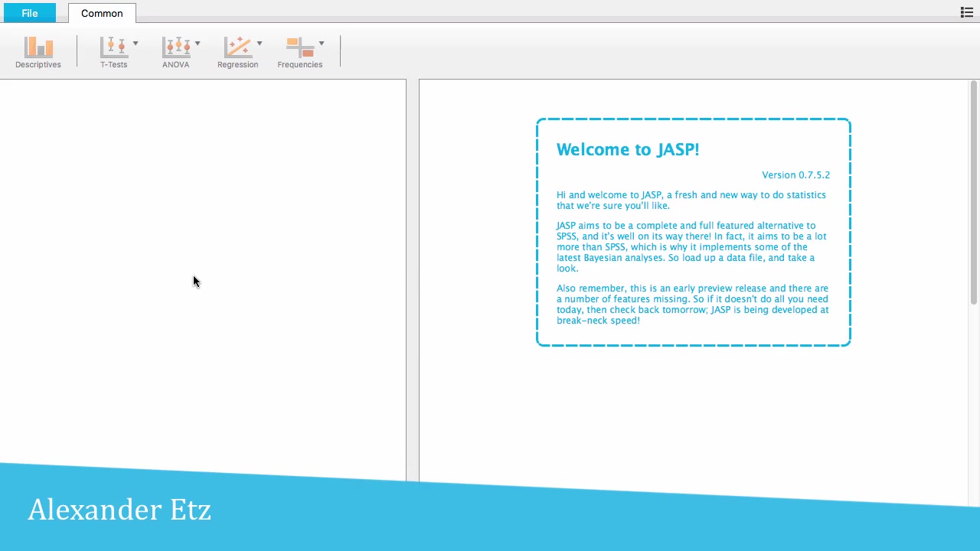Expand the Regression dropdown arrow

pyautogui.click(x=260, y=43)
